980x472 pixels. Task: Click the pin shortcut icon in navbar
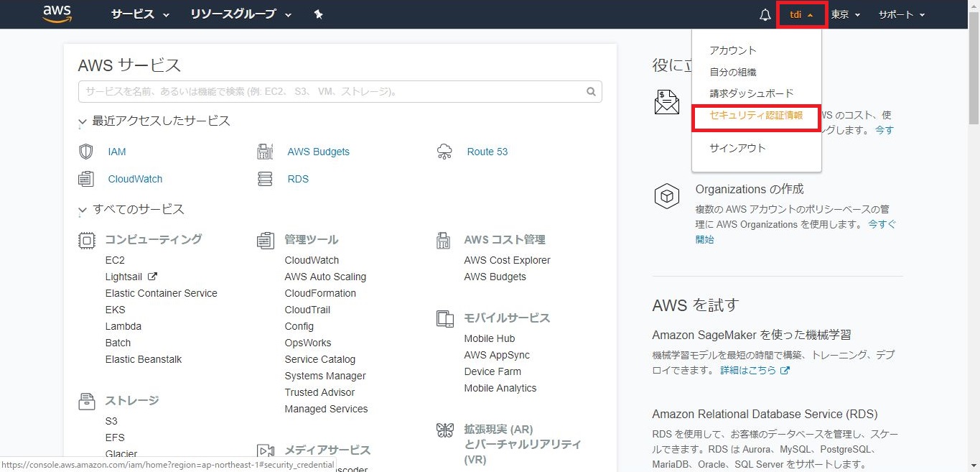319,14
